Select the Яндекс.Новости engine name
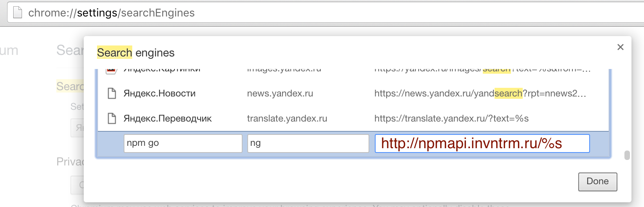Screen dimensions: 644x207 (160, 93)
